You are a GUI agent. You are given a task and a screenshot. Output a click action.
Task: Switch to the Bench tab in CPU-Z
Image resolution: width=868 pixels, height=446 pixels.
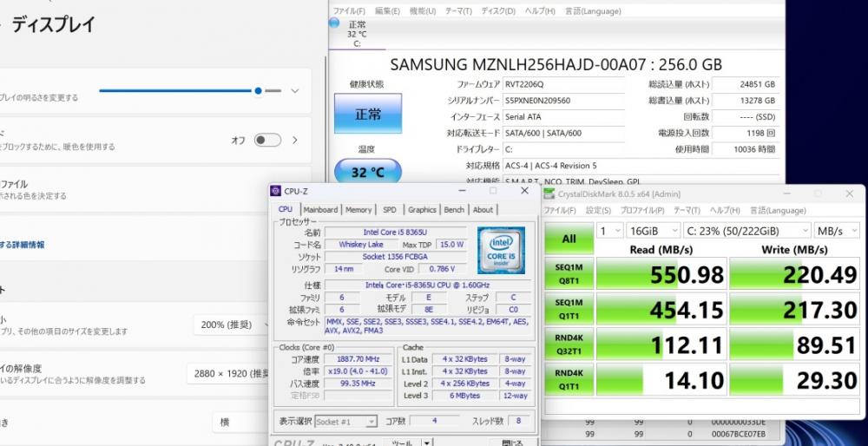click(x=454, y=209)
